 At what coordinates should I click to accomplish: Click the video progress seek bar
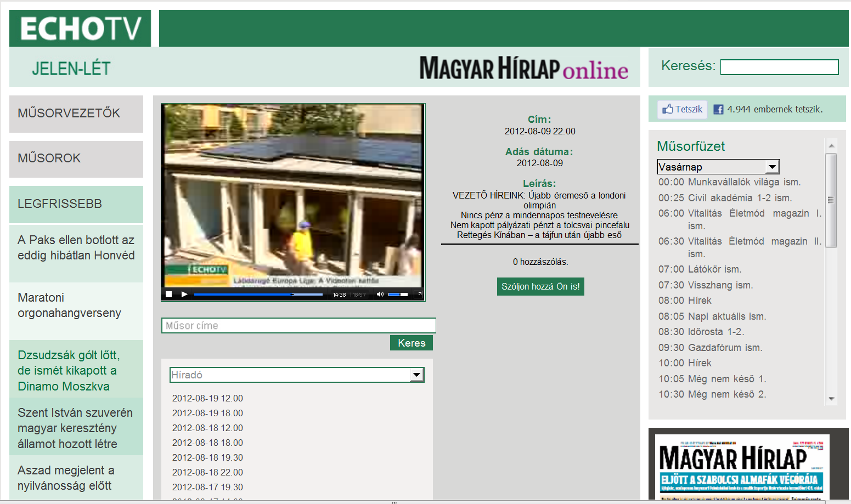point(258,295)
